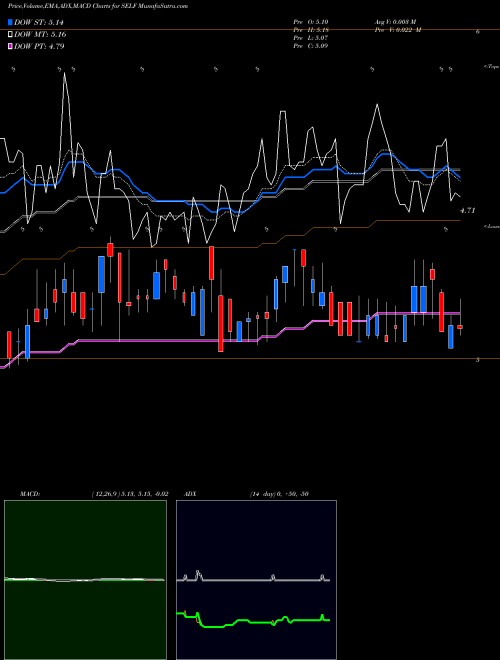This screenshot has height=660, width=500.
Task: Click the 4.71 price label on the chart
Action: [467, 210]
